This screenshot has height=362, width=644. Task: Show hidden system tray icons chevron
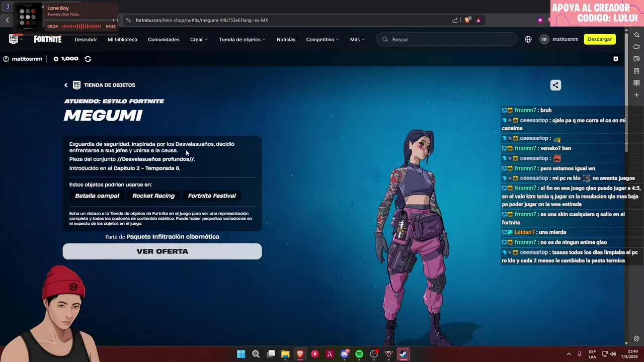[x=569, y=354]
